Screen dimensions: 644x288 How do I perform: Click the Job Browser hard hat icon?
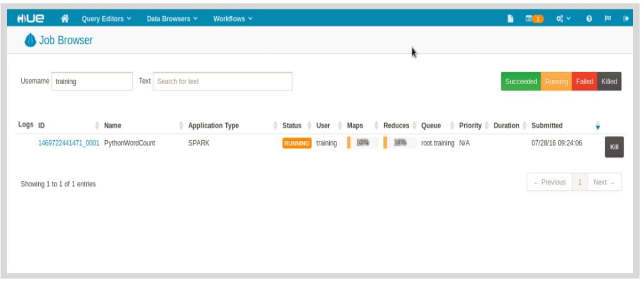[x=30, y=40]
